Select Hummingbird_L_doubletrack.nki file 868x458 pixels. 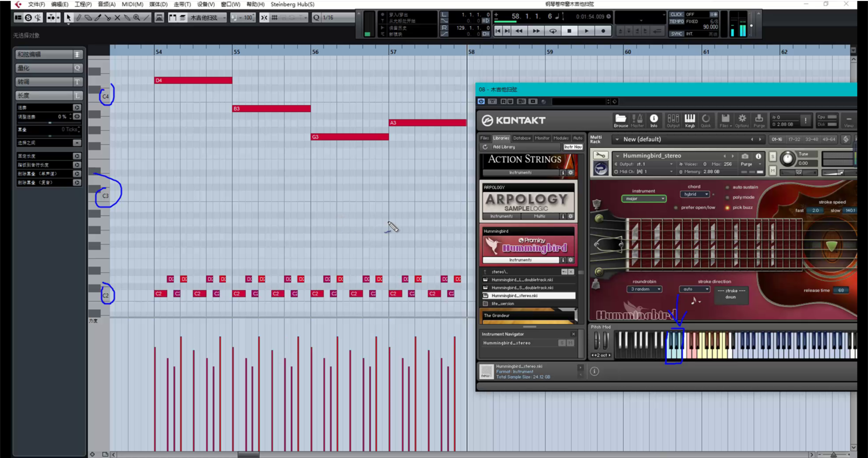click(x=522, y=280)
